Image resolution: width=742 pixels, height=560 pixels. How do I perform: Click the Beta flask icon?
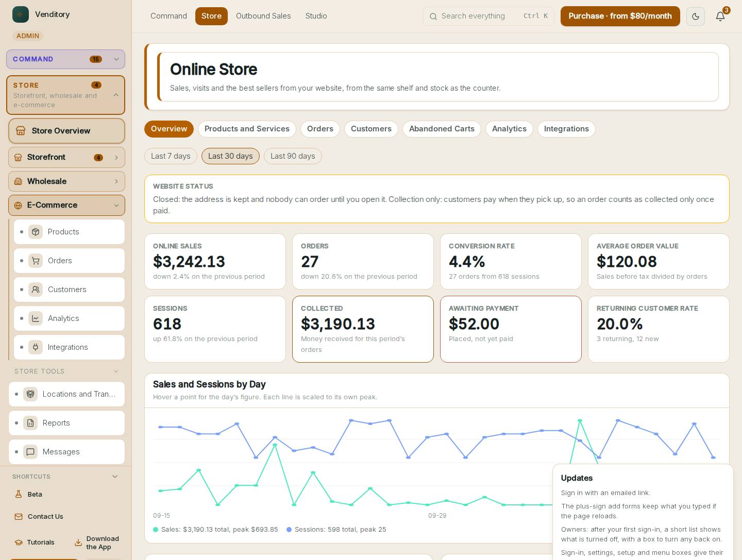pos(19,495)
